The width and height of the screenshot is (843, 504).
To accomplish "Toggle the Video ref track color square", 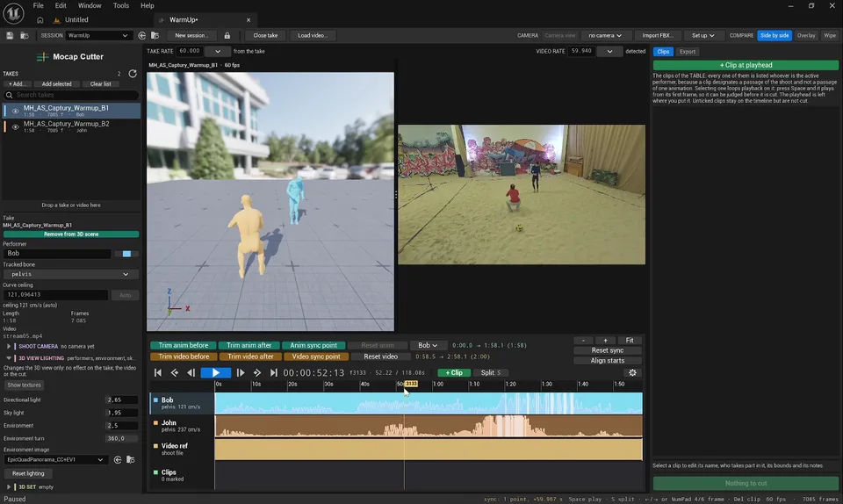I will pyautogui.click(x=156, y=446).
